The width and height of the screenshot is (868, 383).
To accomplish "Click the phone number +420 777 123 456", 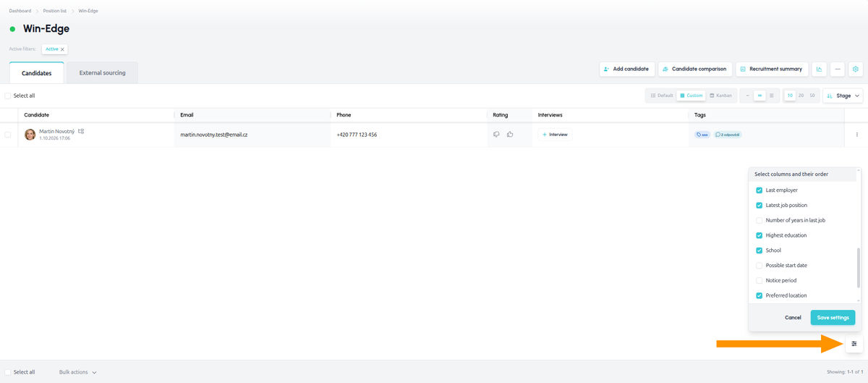I will coord(357,135).
